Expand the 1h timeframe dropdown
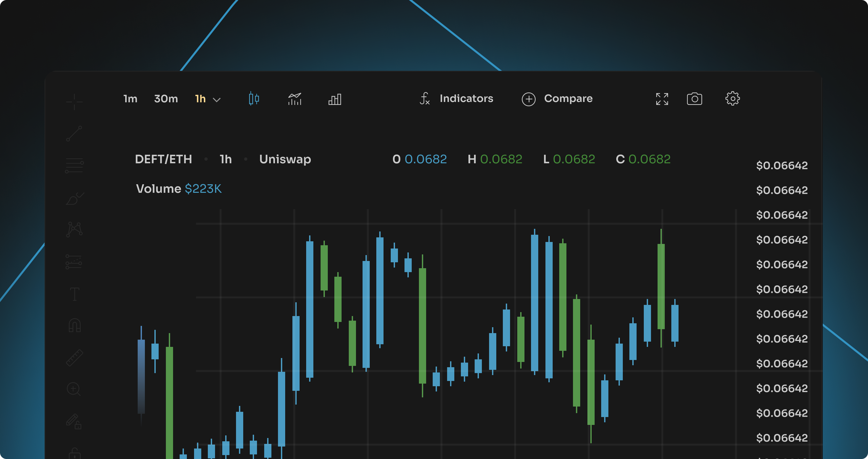This screenshot has height=459, width=868. click(217, 99)
